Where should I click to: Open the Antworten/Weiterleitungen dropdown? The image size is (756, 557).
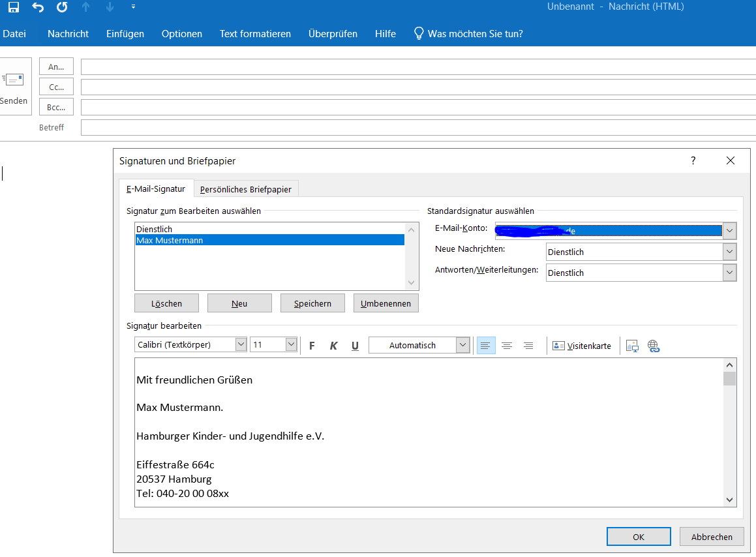click(x=729, y=273)
